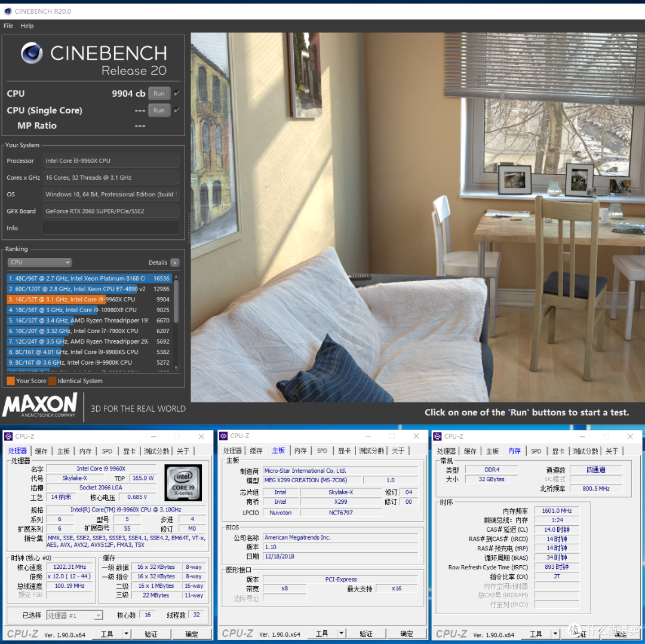This screenshot has height=644, width=645.
Task: Click the ranking list scrollbar thumb
Action: tap(176, 301)
